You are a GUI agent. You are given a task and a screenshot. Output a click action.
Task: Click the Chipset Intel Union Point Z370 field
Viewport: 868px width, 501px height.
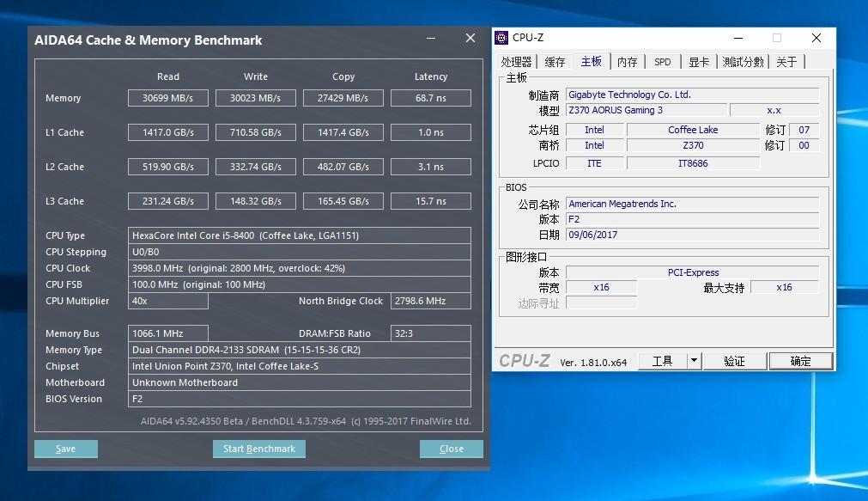[300, 366]
